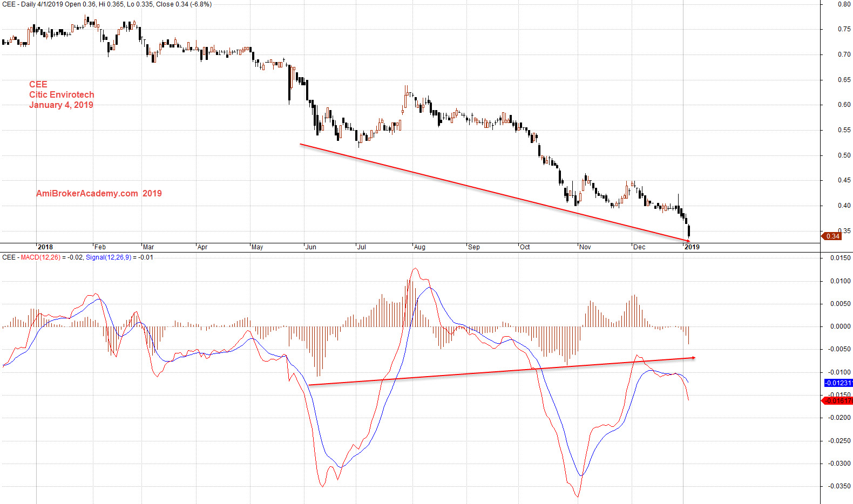Click the 0.45 price axis label
Screen dimensions: 853x504
[x=844, y=180]
